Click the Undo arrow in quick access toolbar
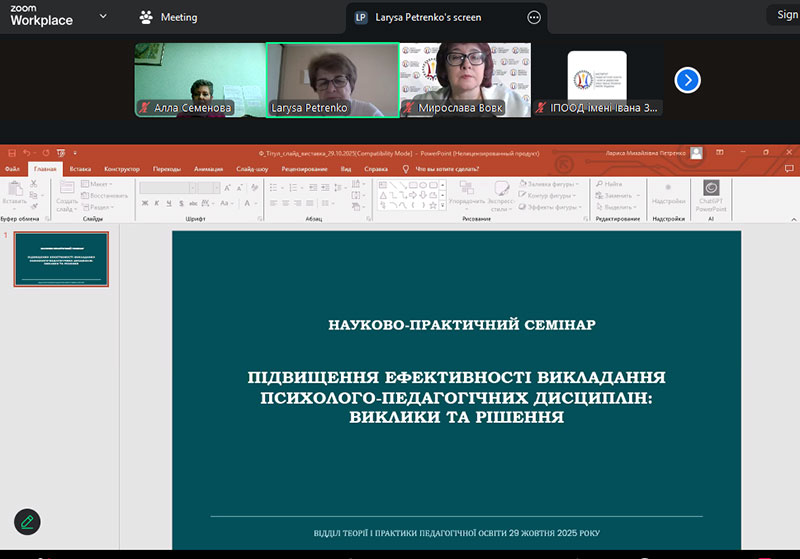 click(28, 153)
